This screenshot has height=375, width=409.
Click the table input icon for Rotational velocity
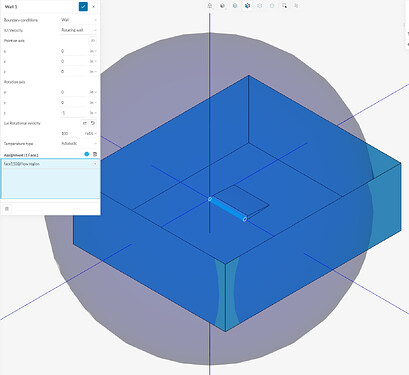pos(85,123)
